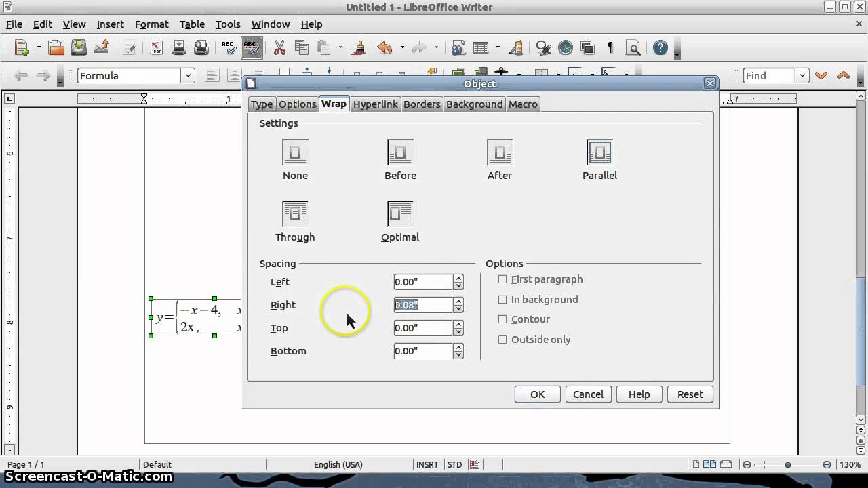Open the Formula paragraph style dropdown
The height and width of the screenshot is (488, 868).
(189, 76)
